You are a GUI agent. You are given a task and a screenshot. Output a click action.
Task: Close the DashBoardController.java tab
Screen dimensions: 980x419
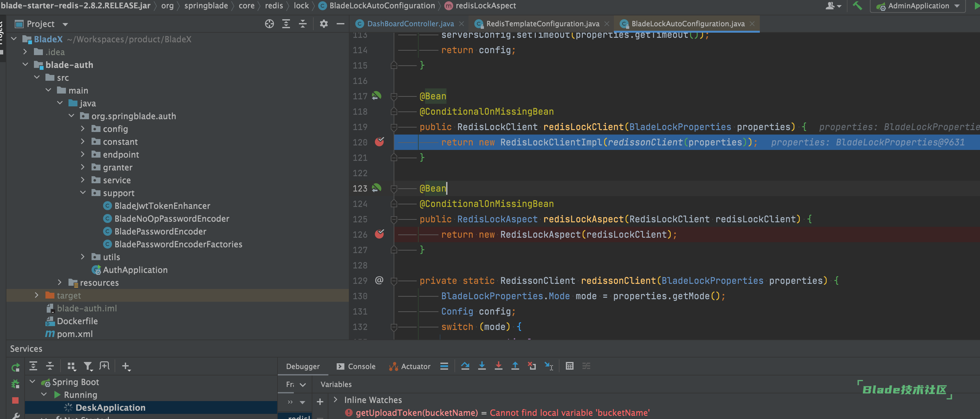(462, 24)
